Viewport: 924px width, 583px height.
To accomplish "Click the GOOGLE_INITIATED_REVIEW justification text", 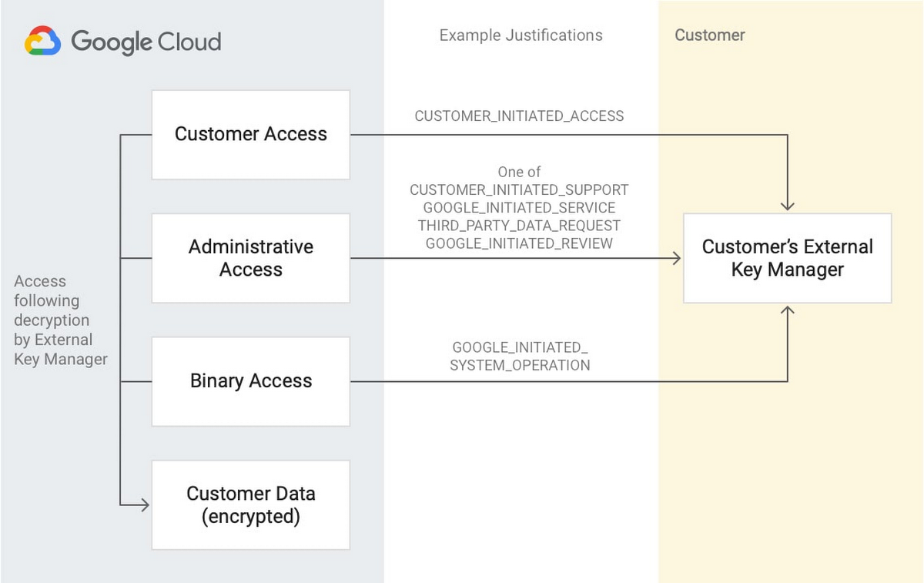I will pyautogui.click(x=519, y=243).
